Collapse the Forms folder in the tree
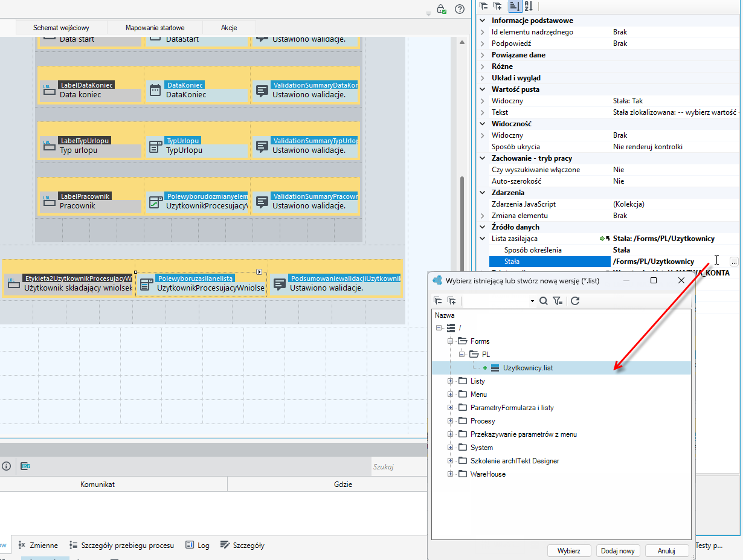Image resolution: width=743 pixels, height=560 pixels. click(450, 341)
